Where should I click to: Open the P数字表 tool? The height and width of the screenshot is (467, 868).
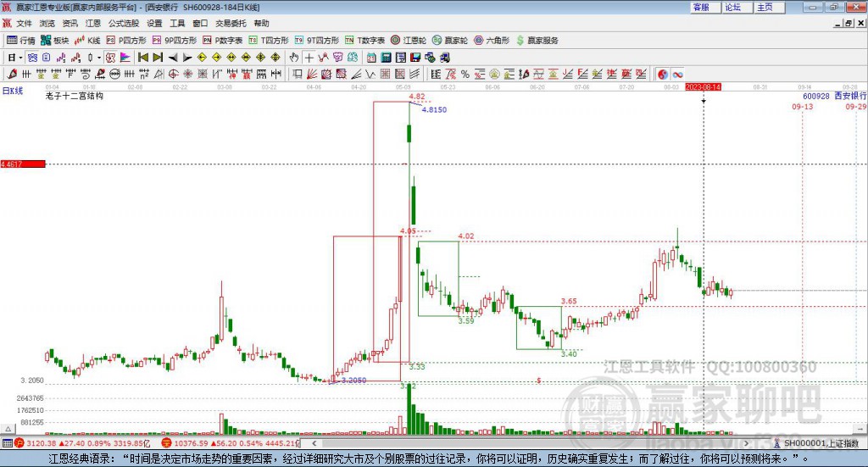pos(223,41)
